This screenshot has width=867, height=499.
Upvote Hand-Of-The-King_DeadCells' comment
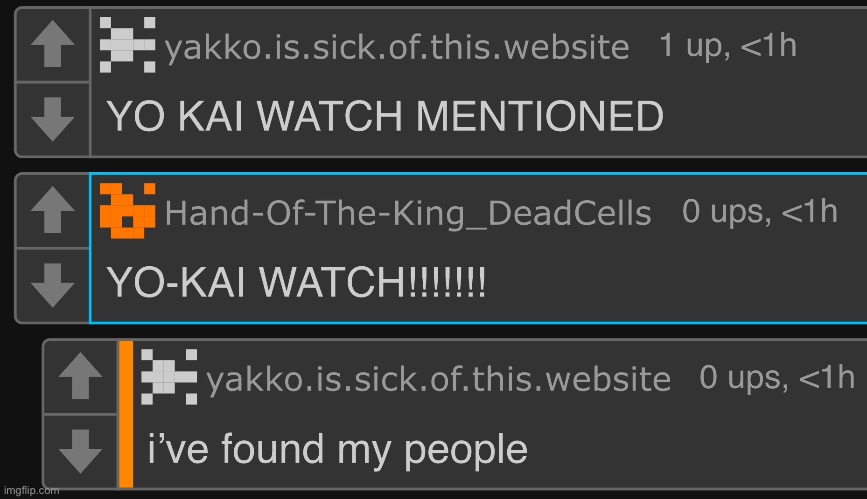coord(53,210)
